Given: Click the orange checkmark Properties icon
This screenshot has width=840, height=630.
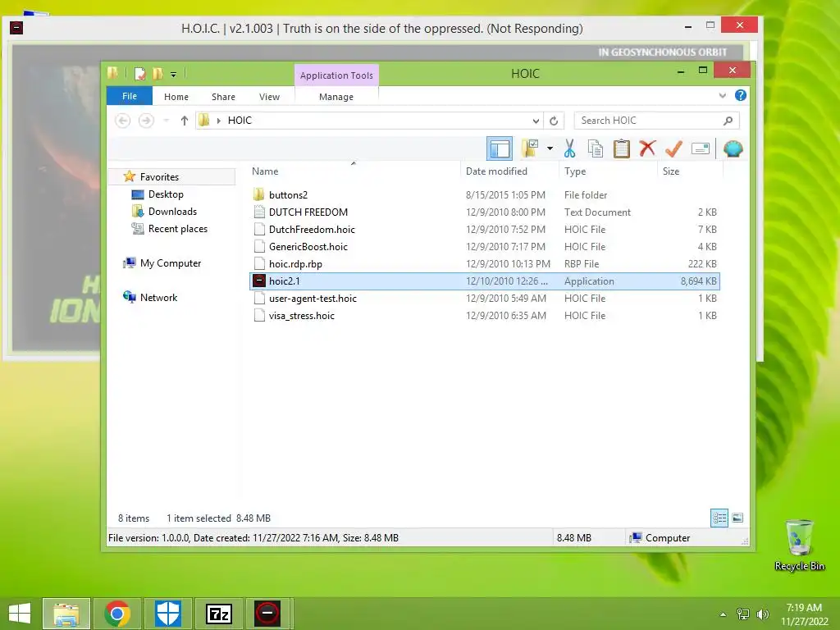Looking at the screenshot, I should pyautogui.click(x=673, y=148).
